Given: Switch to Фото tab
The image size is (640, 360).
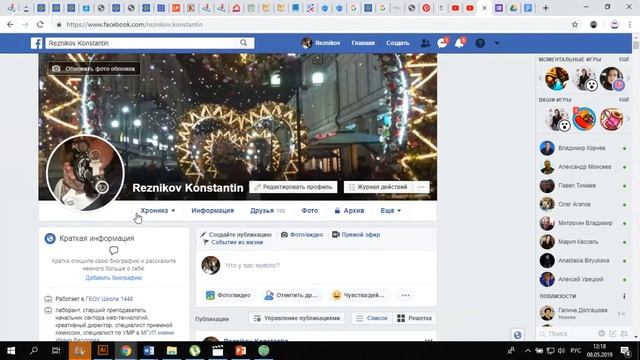Looking at the screenshot, I should click(x=309, y=211).
